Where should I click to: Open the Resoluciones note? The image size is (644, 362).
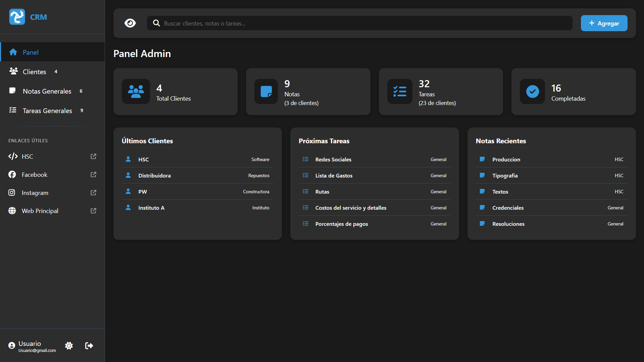click(x=551, y=224)
